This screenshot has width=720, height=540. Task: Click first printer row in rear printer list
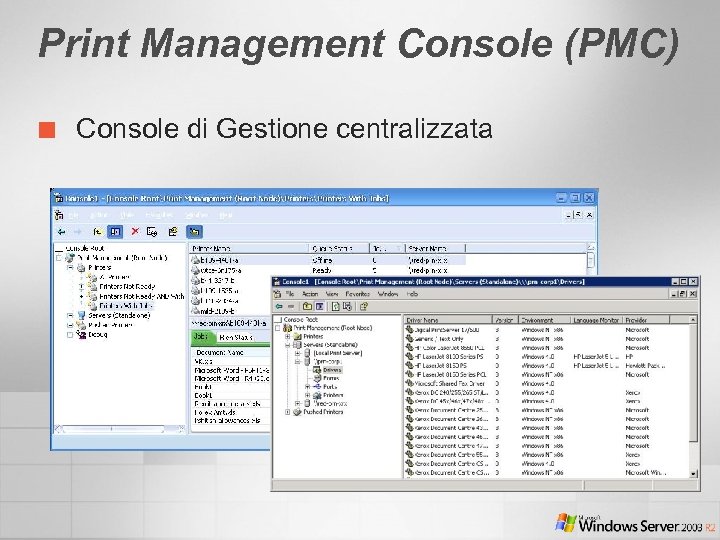point(328,260)
